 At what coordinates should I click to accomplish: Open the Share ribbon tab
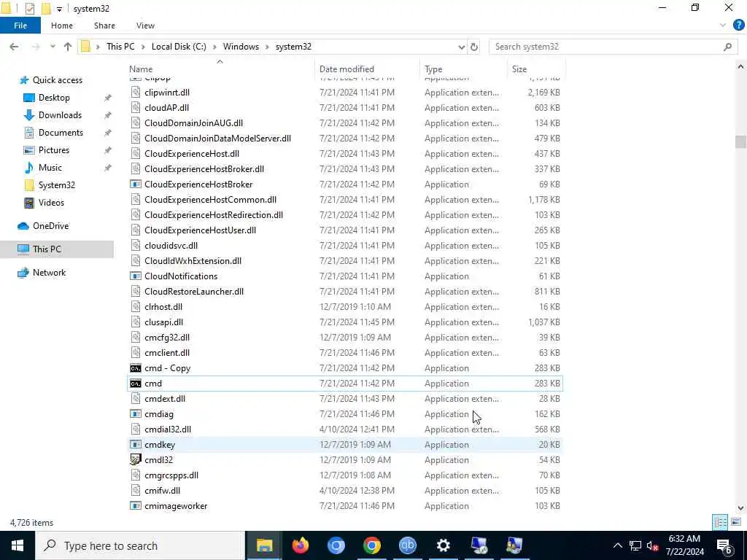tap(104, 26)
